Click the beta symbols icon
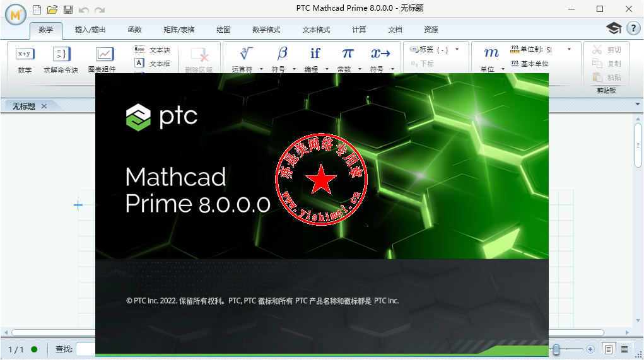The width and height of the screenshot is (644, 360). pyautogui.click(x=282, y=54)
